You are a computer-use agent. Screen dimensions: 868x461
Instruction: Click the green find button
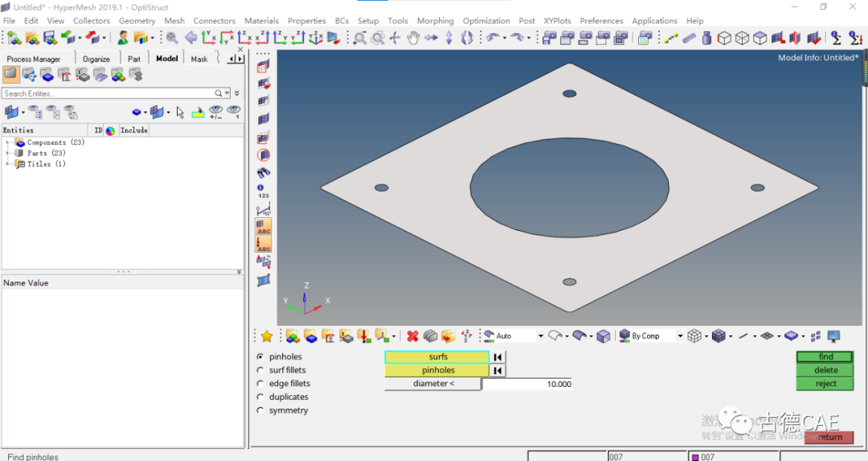825,357
